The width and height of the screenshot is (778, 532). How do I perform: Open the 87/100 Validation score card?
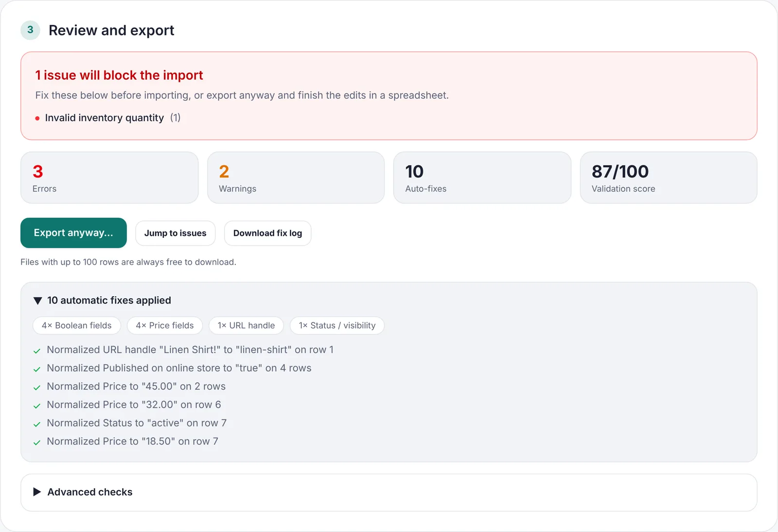(669, 177)
